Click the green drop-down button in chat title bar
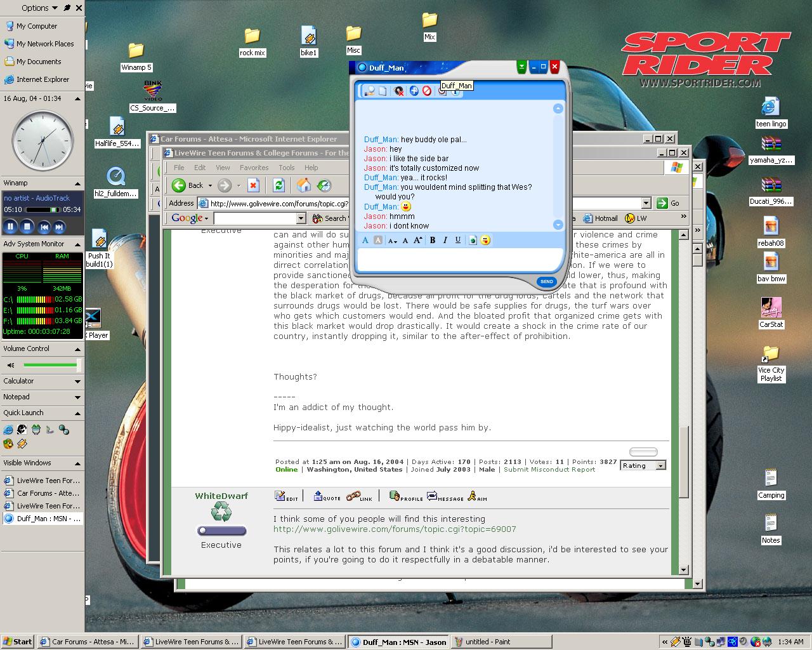 pyautogui.click(x=521, y=66)
